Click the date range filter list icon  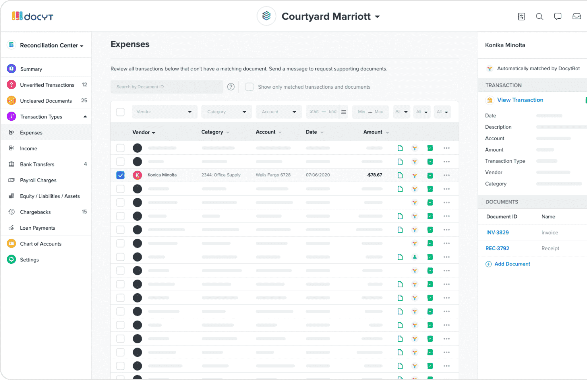pyautogui.click(x=344, y=112)
